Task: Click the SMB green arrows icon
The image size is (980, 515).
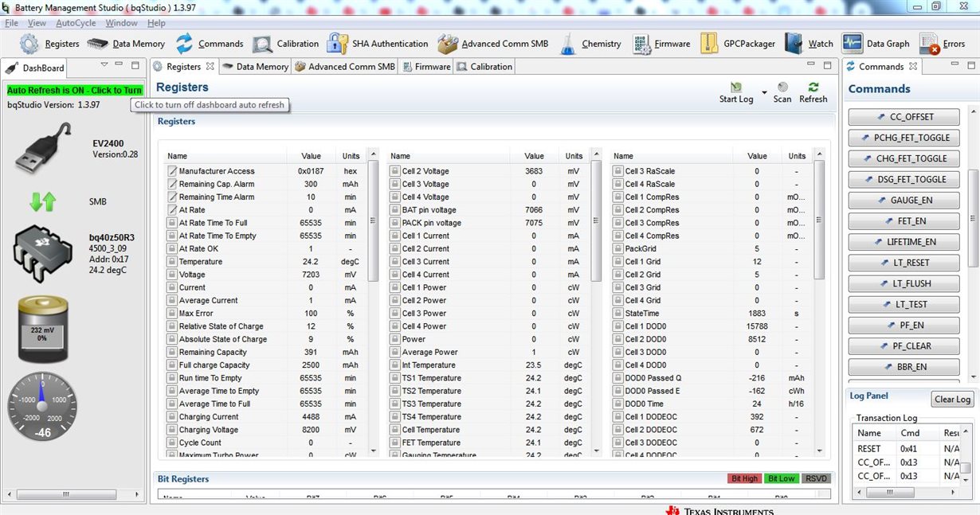Action: click(43, 202)
